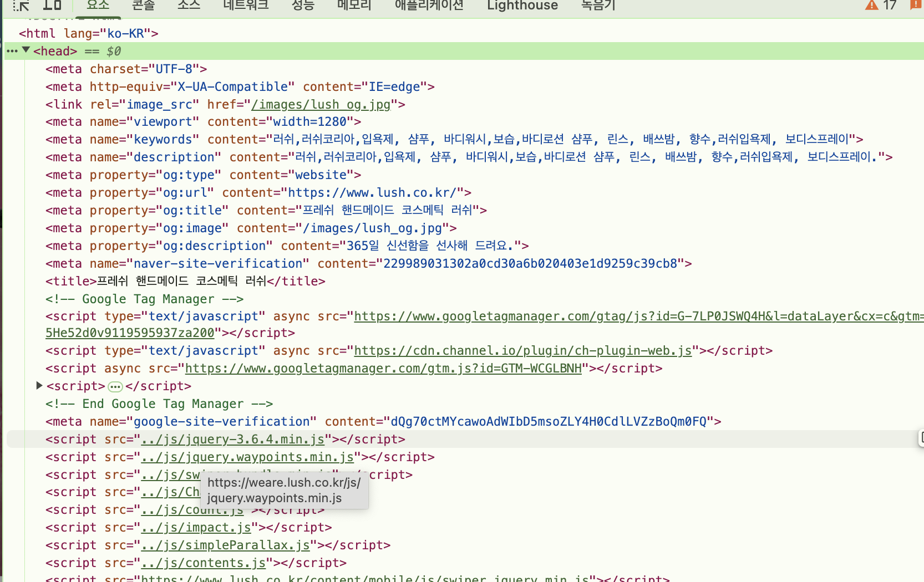Collapse the head element node
924x582 pixels.
pos(26,50)
